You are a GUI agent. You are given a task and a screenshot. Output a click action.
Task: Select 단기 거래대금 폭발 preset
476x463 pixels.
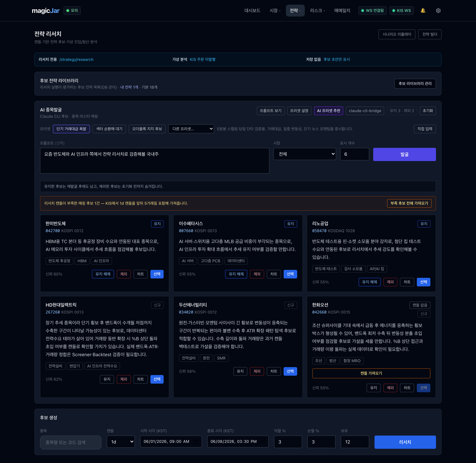click(x=71, y=129)
